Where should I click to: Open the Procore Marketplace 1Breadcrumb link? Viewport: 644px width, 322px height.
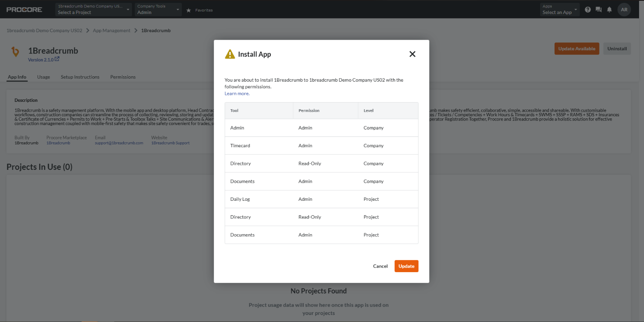[58, 143]
